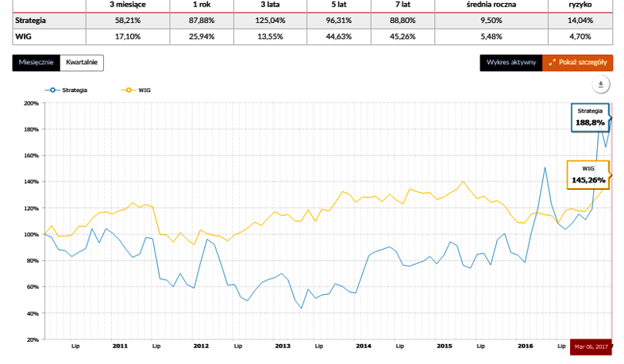Switch chart to Kwartalnie view
The image size is (624, 364).
(x=82, y=63)
